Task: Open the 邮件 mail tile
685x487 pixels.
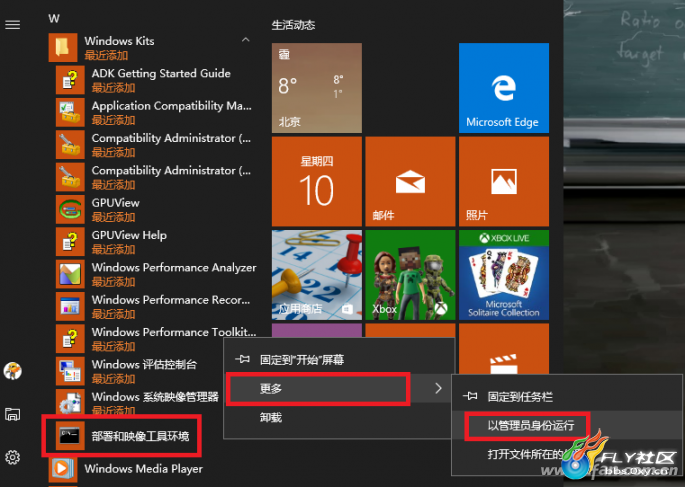Action: point(410,181)
